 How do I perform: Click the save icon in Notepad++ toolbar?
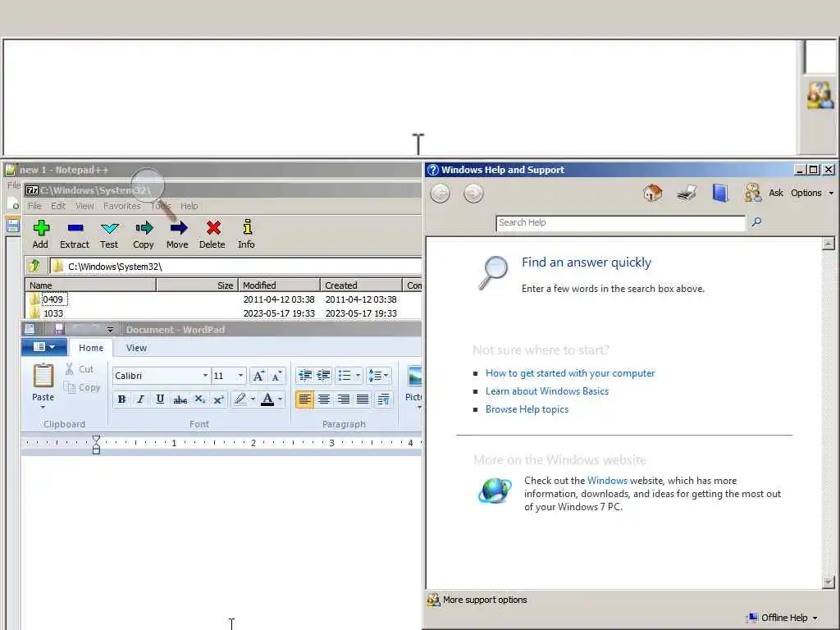(13, 226)
